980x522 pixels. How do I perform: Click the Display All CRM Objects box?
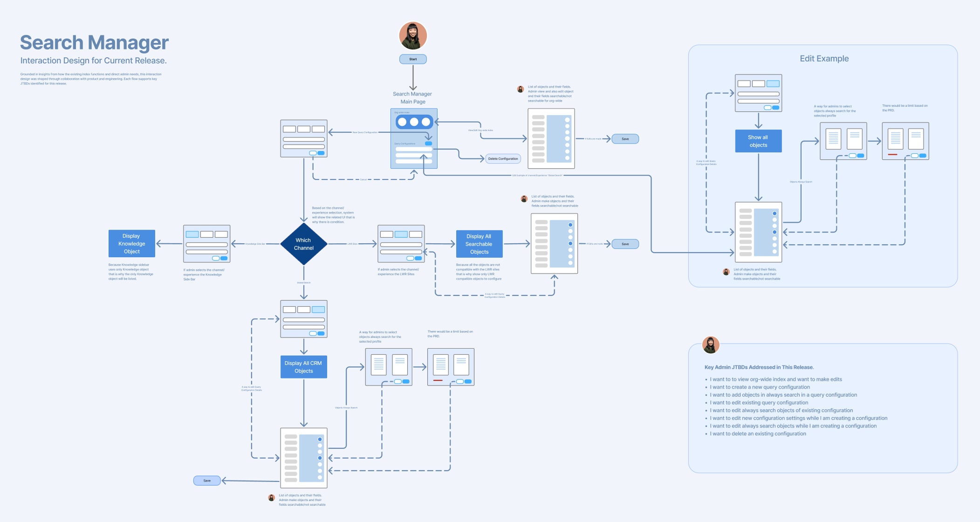[x=303, y=367]
